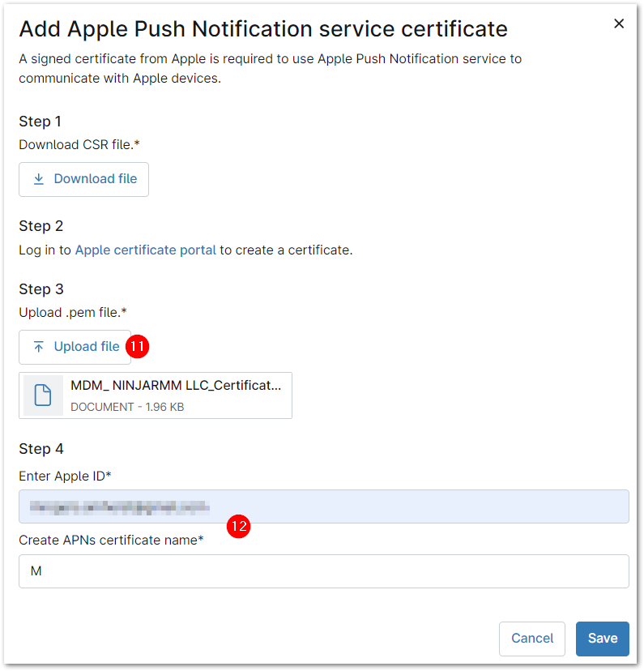Click the dialog title text
Image resolution: width=644 pixels, height=671 pixels.
(x=263, y=30)
